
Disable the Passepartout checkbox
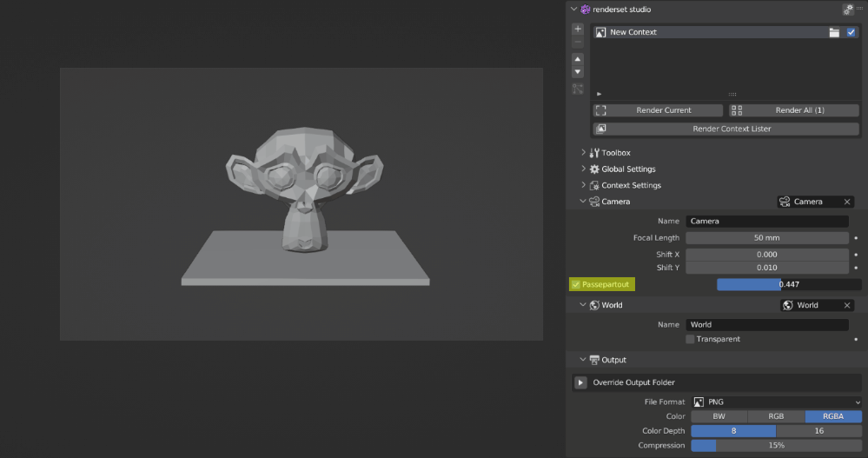tap(575, 284)
